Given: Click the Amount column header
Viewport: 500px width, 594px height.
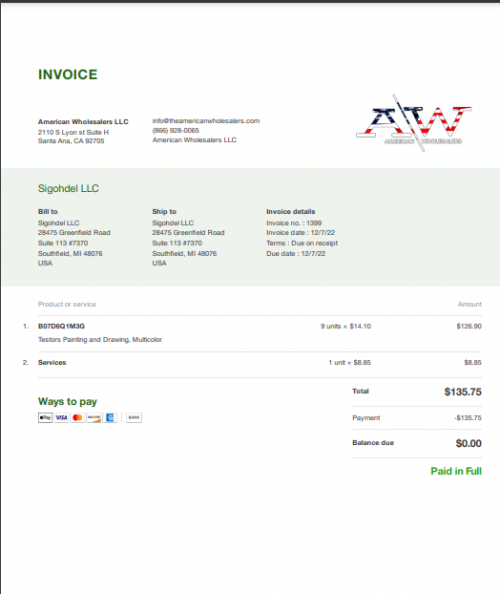Looking at the screenshot, I should (470, 304).
